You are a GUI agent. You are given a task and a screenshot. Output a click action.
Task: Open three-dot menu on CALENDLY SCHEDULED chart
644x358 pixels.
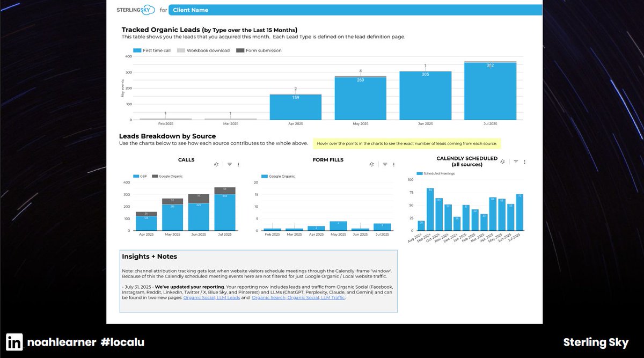click(x=524, y=161)
